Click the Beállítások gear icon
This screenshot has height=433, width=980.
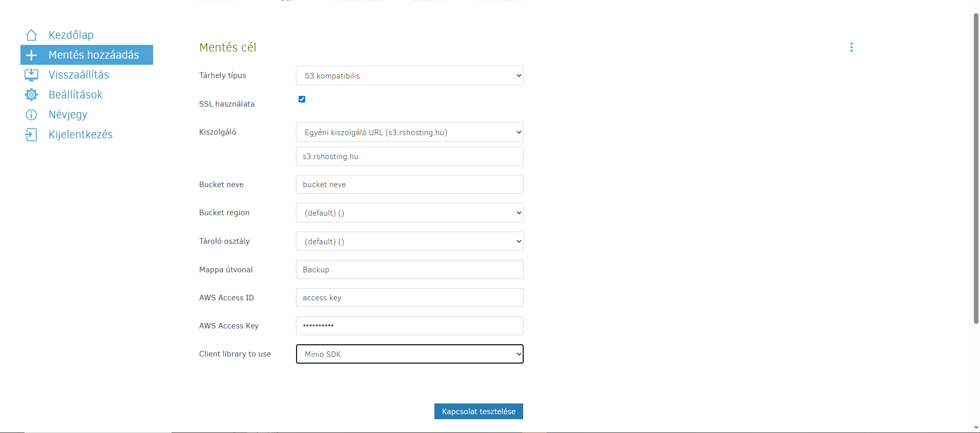click(x=31, y=95)
